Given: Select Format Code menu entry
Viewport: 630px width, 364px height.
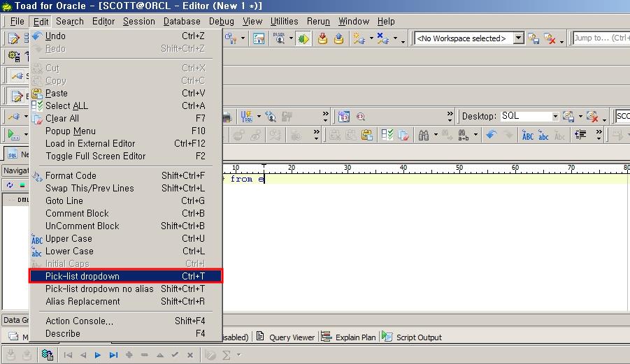Looking at the screenshot, I should 126,175.
